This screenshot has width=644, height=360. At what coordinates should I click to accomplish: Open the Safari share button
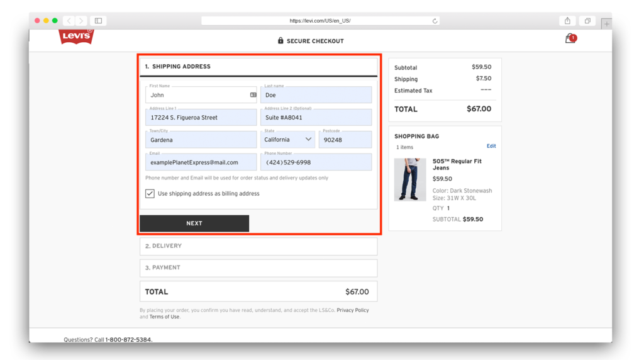tap(567, 21)
